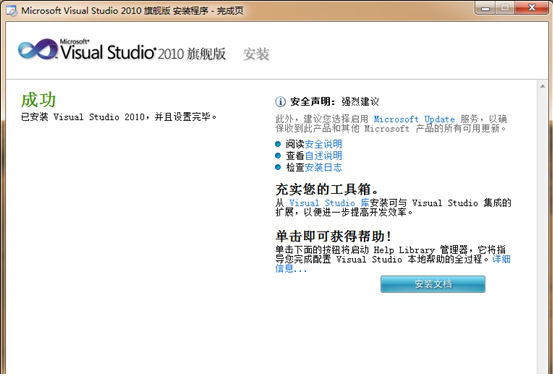Select the 成功 heading text
The image size is (553, 388).
click(x=38, y=100)
